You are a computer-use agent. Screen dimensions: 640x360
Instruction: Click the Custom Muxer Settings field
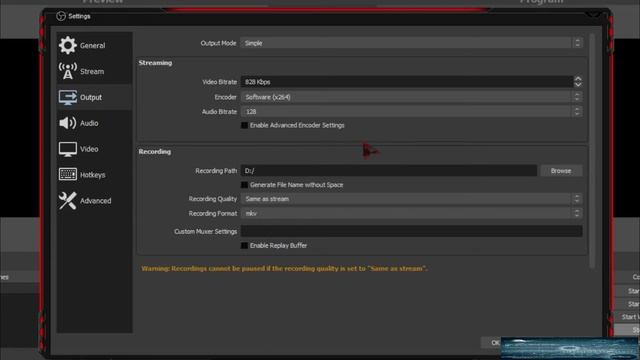(x=411, y=231)
